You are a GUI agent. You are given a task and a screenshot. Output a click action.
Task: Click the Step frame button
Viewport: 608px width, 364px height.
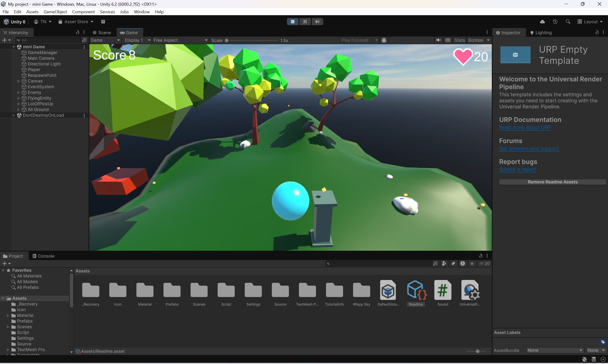tap(317, 22)
